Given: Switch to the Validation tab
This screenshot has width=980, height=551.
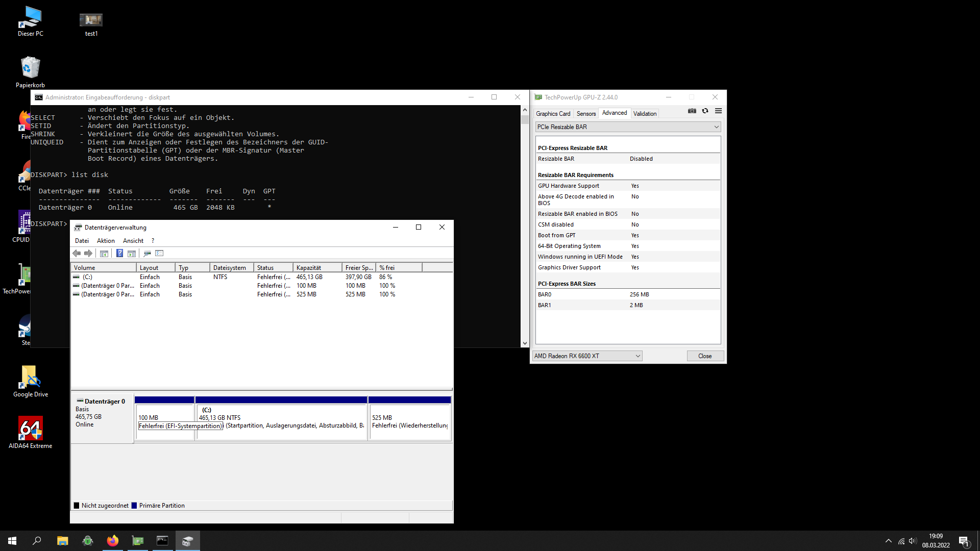Looking at the screenshot, I should click(645, 114).
